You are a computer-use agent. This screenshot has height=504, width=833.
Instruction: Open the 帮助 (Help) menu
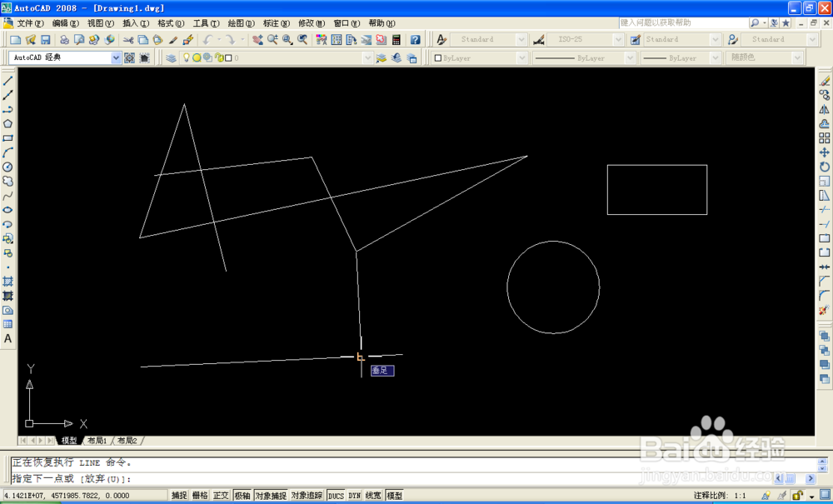coord(382,23)
